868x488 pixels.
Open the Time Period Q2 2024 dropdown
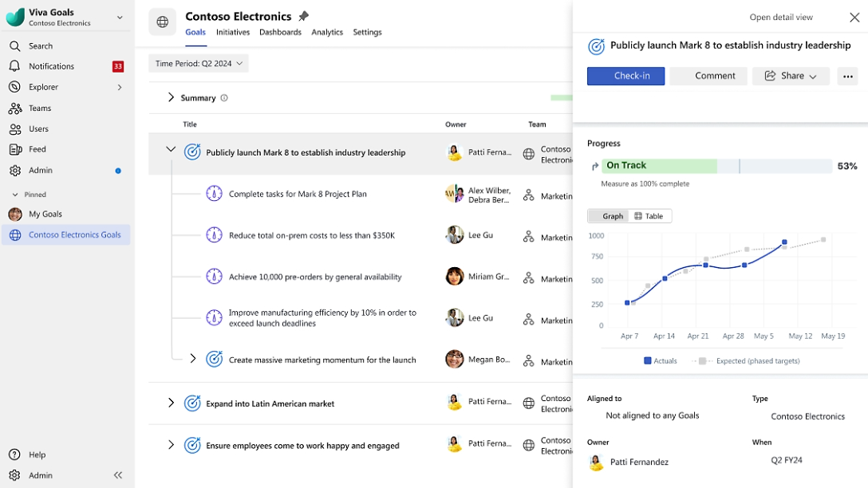click(199, 64)
